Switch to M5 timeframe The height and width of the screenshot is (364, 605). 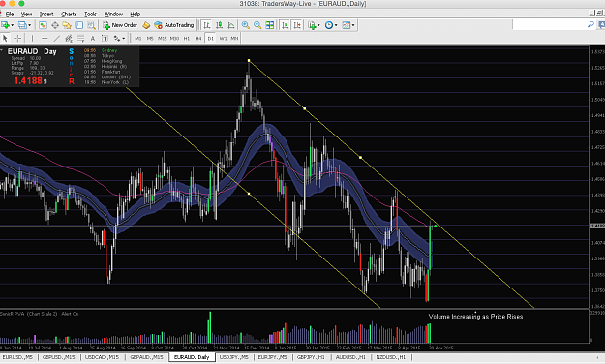(150, 38)
